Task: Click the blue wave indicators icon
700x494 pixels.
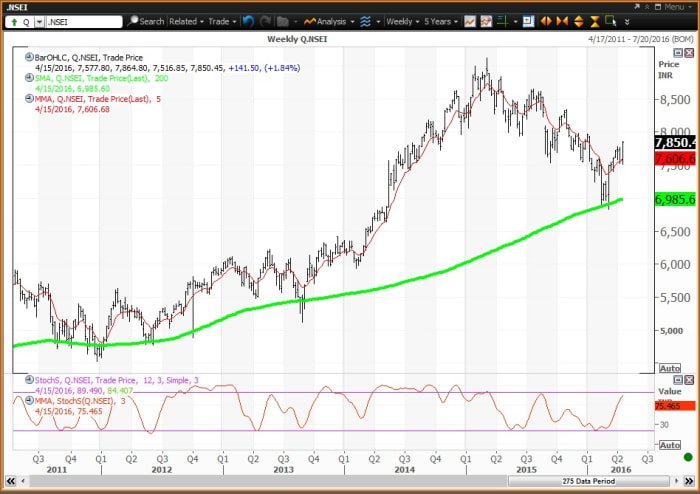Action: coord(365,20)
